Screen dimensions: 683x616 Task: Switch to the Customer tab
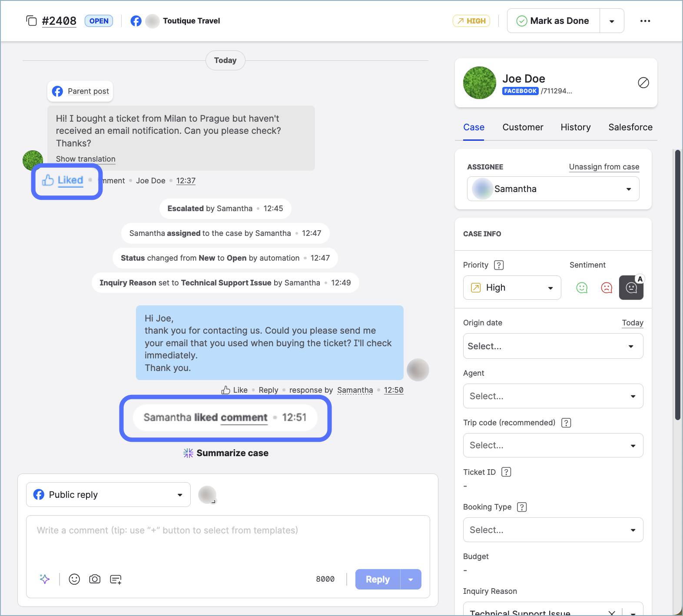(x=523, y=127)
